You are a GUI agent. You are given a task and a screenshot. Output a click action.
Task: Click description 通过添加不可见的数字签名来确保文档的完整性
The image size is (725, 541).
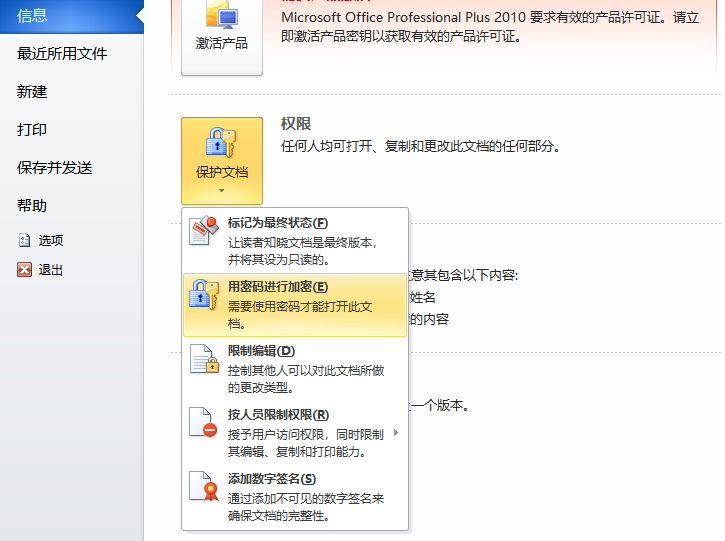(306, 507)
